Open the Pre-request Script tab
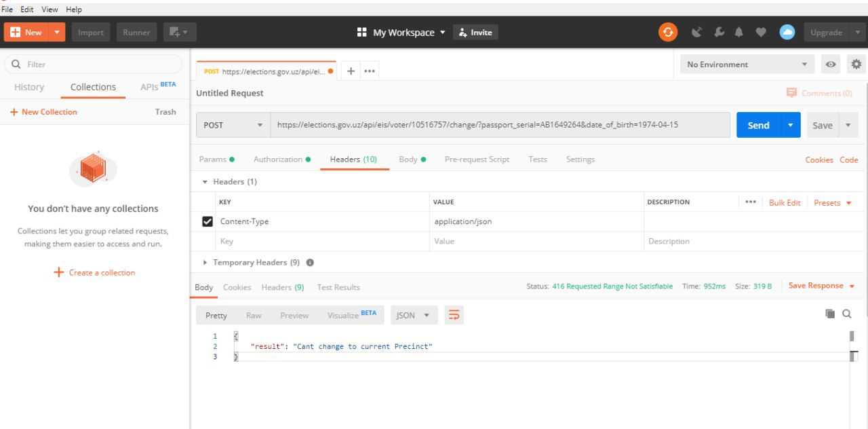The image size is (868, 429). coord(477,160)
